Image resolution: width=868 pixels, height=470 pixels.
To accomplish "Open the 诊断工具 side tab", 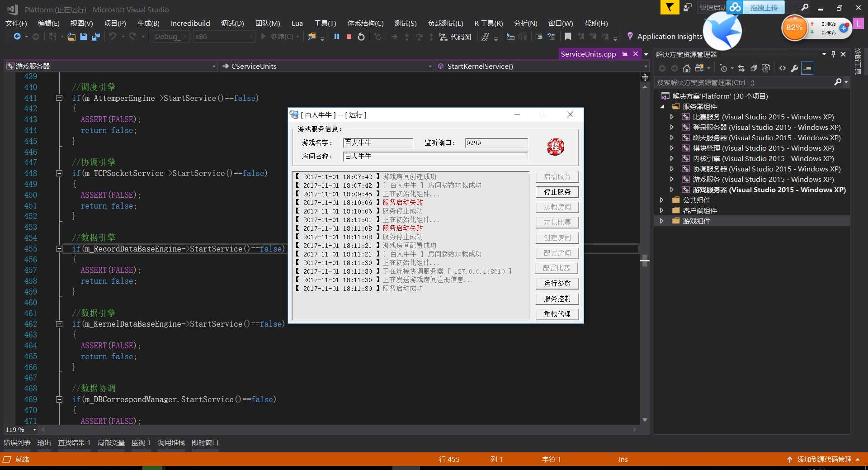I will 858,61.
